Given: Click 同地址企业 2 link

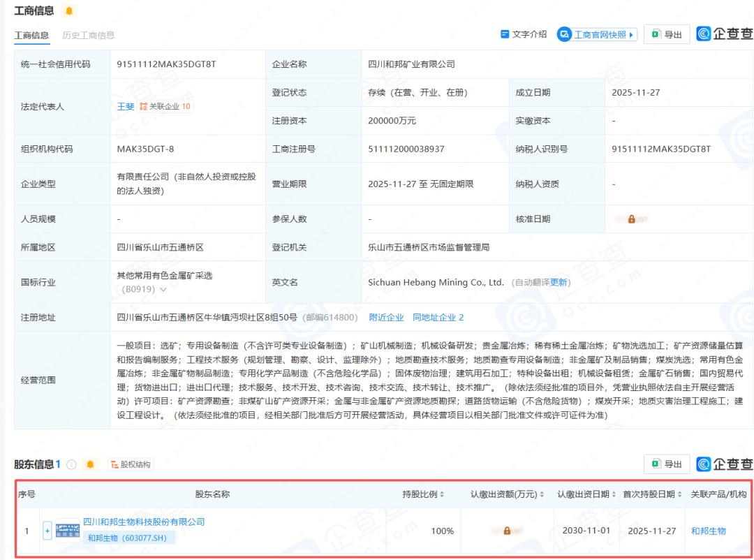Looking at the screenshot, I should (x=438, y=318).
